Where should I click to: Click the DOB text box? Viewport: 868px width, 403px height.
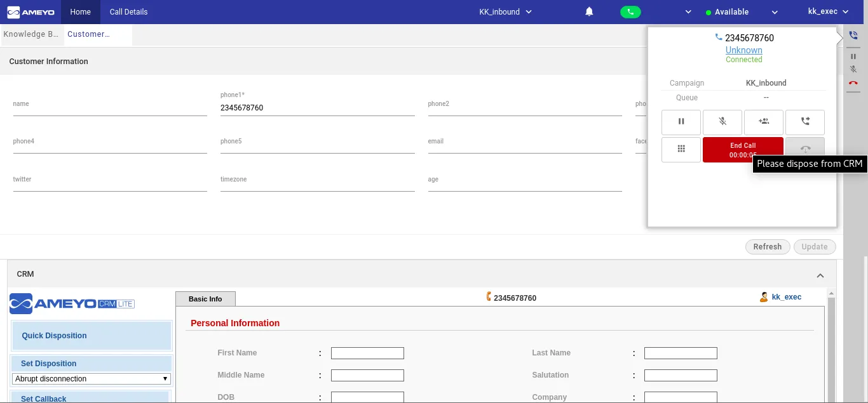point(367,397)
